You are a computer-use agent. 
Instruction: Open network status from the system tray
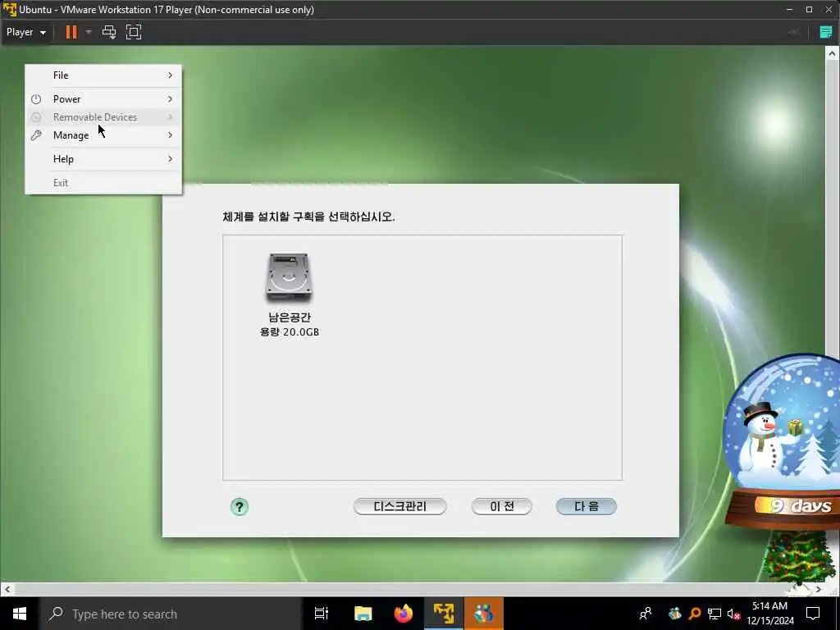click(x=714, y=614)
